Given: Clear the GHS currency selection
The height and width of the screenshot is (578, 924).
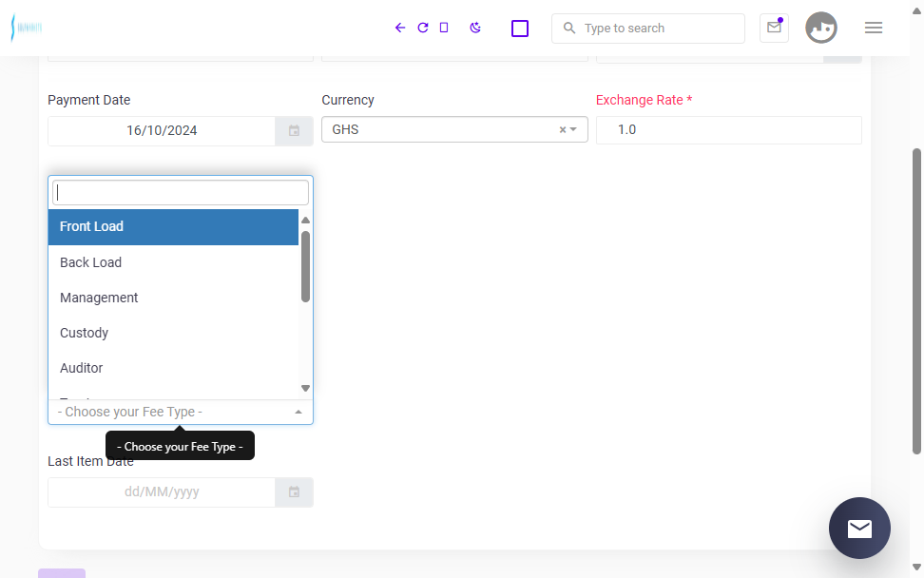Looking at the screenshot, I should [x=562, y=129].
